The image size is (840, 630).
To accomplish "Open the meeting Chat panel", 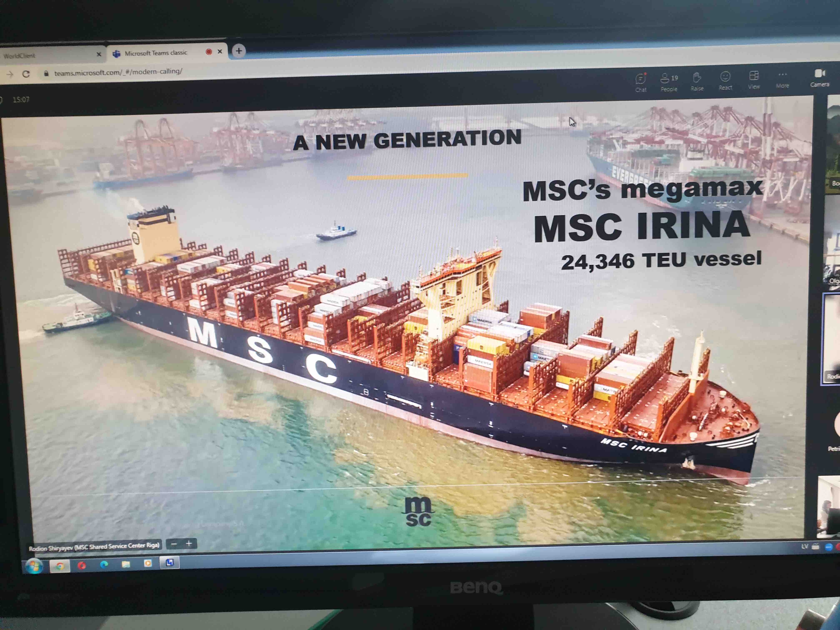I will pyautogui.click(x=641, y=83).
